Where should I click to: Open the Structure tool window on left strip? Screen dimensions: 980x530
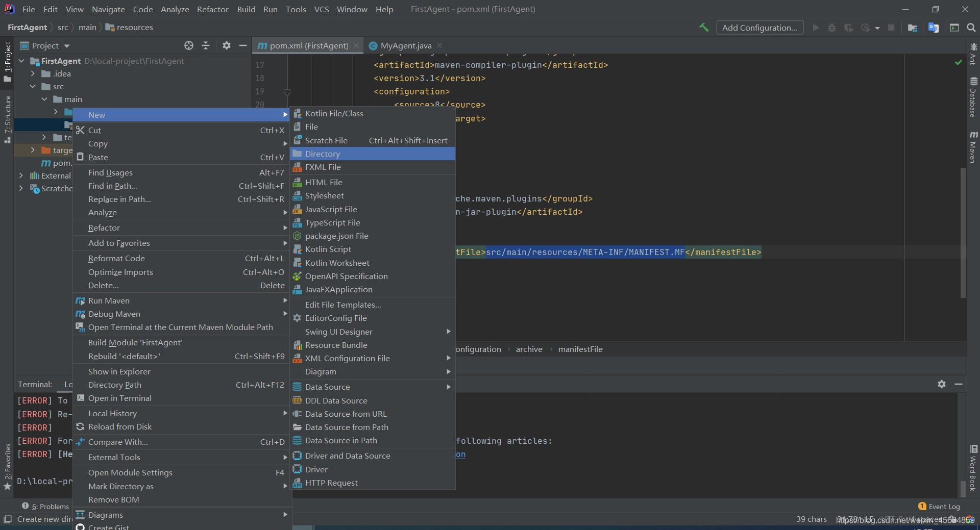click(x=7, y=119)
